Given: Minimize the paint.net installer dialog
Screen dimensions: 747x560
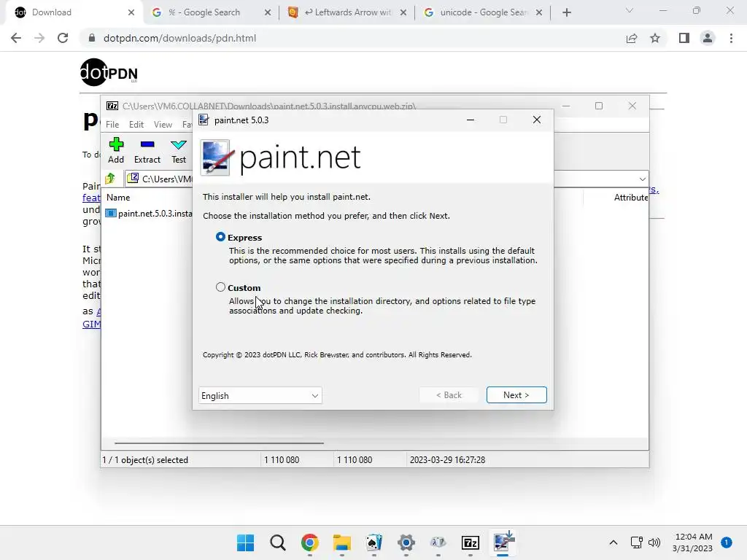Looking at the screenshot, I should 471,120.
